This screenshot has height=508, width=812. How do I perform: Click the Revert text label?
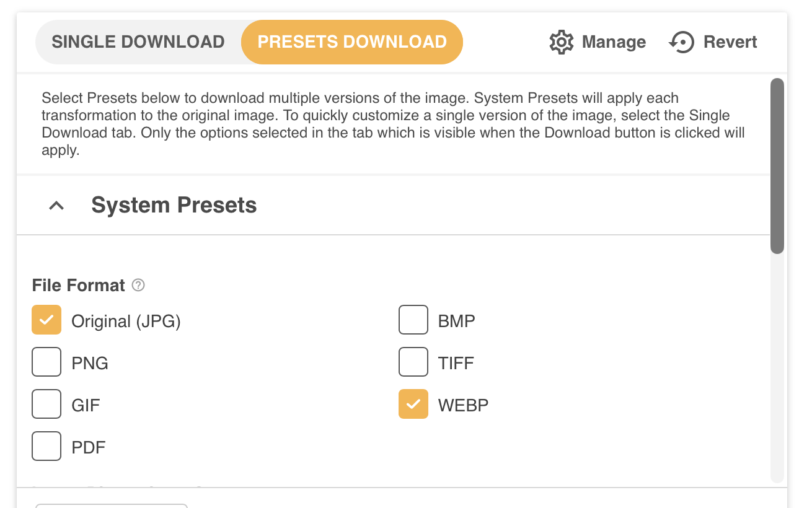pyautogui.click(x=730, y=42)
